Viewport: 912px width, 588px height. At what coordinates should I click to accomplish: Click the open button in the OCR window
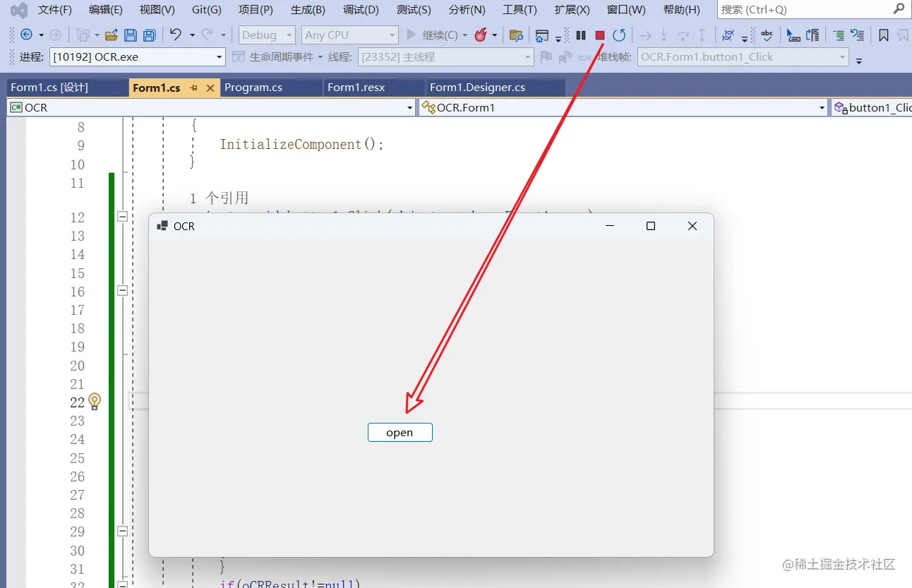pos(400,433)
